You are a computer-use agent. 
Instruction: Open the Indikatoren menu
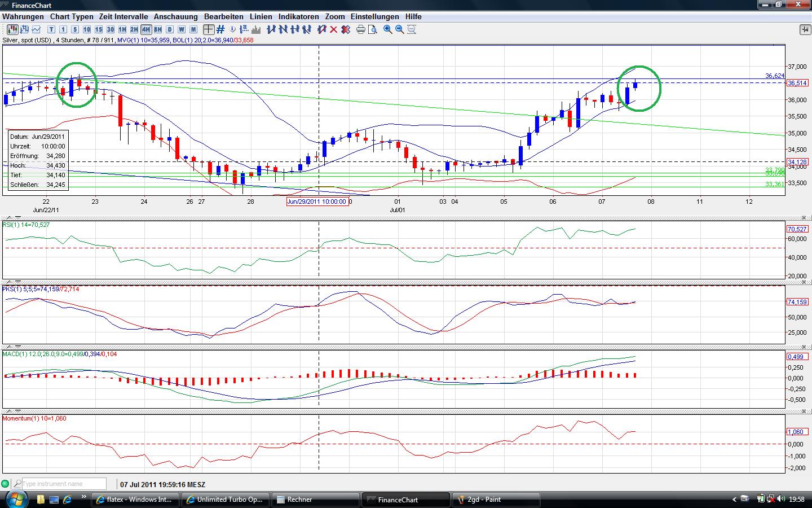pyautogui.click(x=298, y=16)
